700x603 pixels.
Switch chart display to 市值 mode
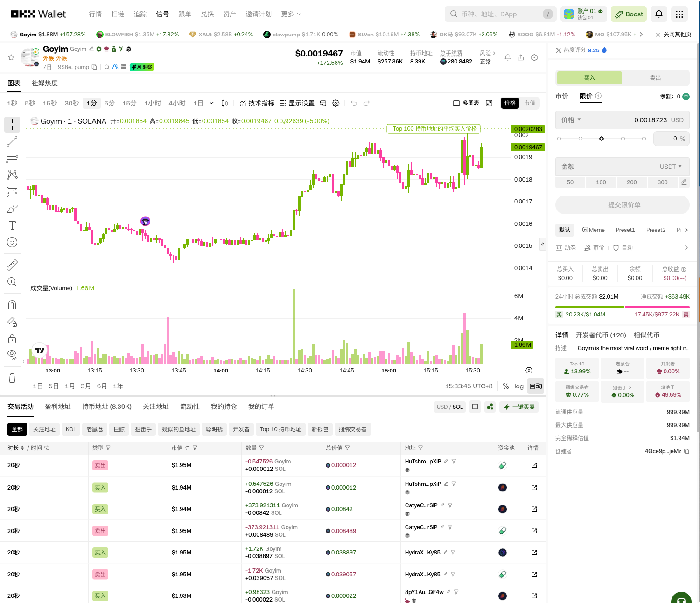530,103
